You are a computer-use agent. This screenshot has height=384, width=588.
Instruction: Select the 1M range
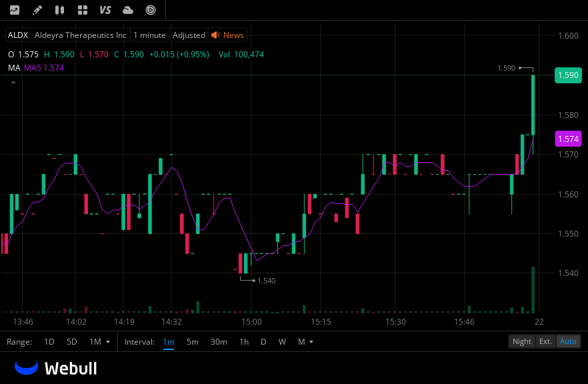[x=95, y=342]
